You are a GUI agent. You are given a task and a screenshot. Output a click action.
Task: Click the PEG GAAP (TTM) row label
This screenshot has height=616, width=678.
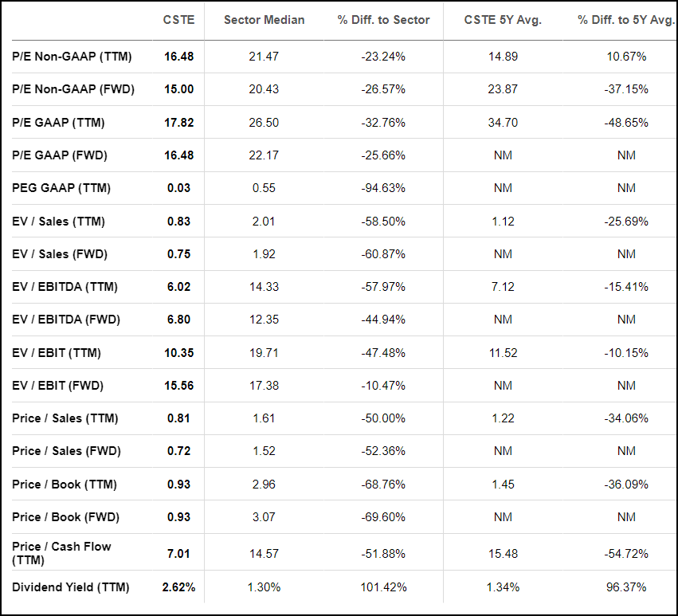pos(61,188)
